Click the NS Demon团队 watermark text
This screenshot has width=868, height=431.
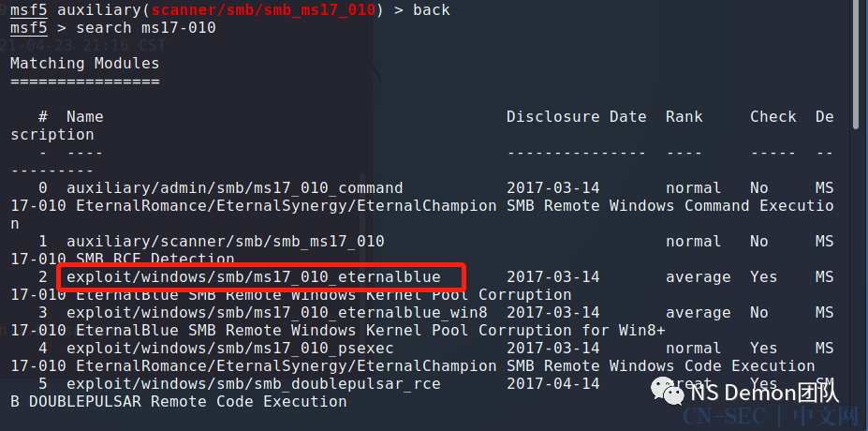point(764,393)
